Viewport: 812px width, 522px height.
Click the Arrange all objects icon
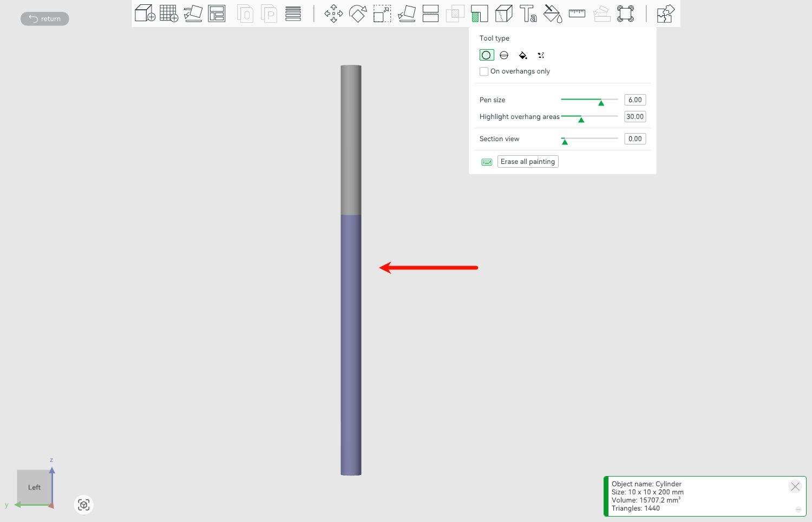pyautogui.click(x=217, y=14)
